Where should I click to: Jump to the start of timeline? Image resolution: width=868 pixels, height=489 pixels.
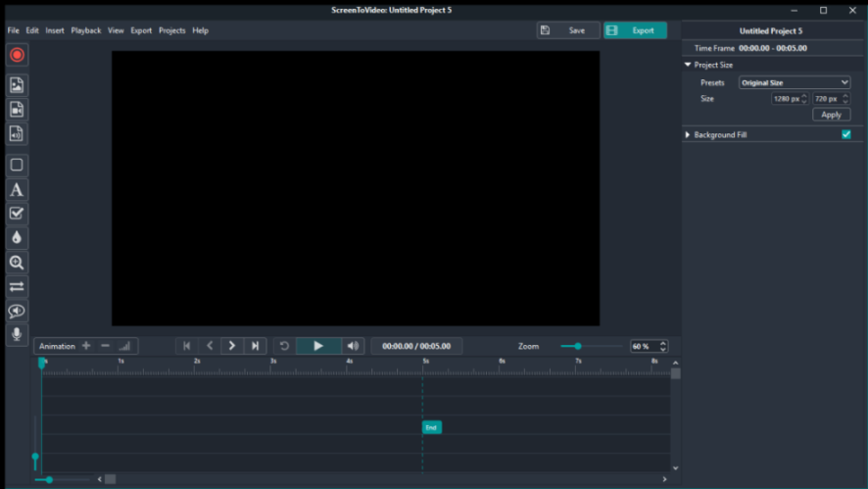(186, 346)
